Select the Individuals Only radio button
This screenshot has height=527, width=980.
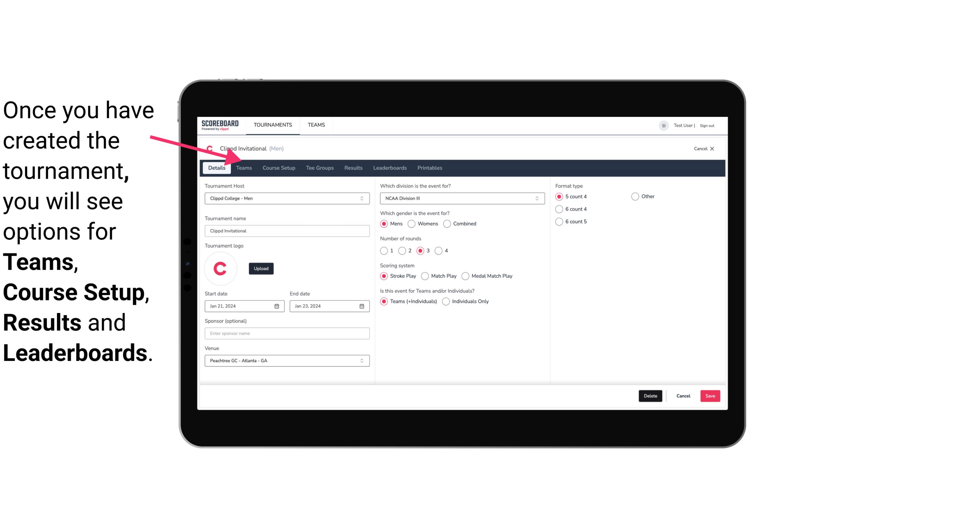point(446,301)
